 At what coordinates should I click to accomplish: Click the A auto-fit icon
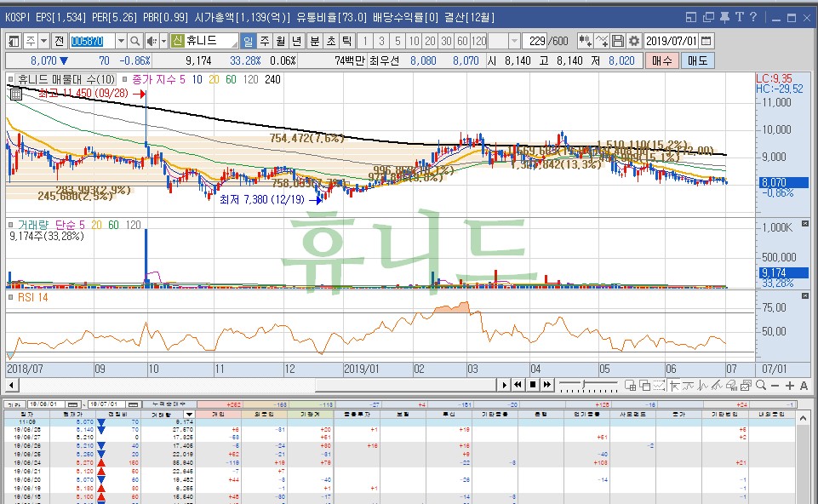click(804, 386)
